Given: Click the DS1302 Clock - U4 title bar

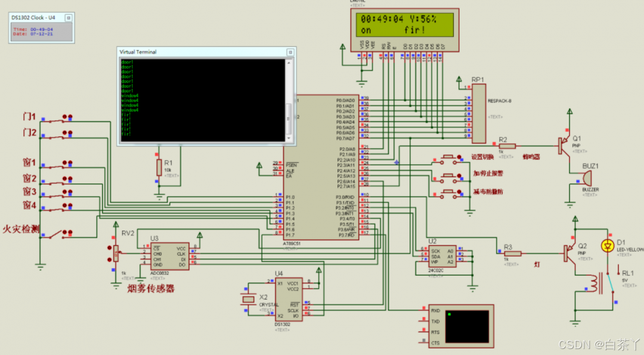Looking at the screenshot, I should pyautogui.click(x=41, y=18).
